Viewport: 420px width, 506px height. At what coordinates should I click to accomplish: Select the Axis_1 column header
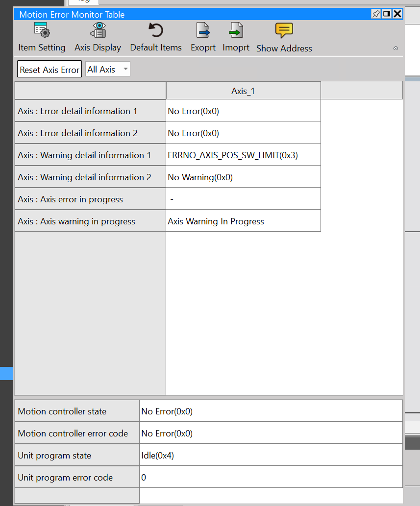[x=243, y=91]
